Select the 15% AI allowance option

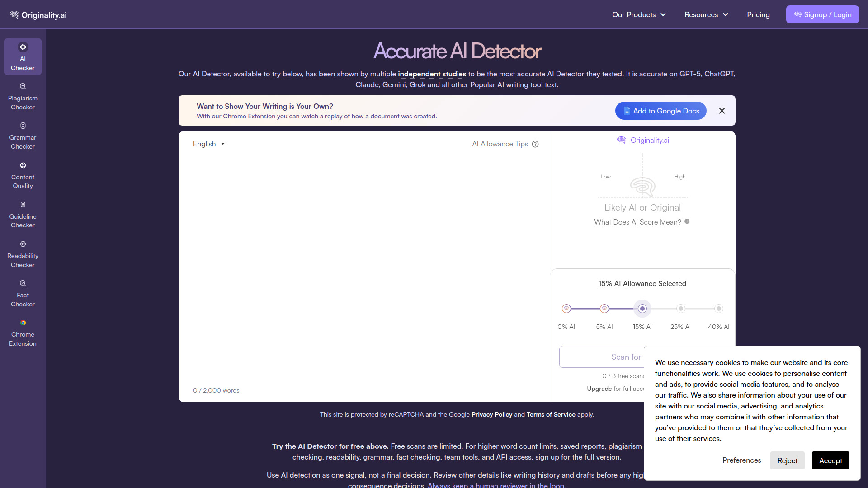(642, 309)
